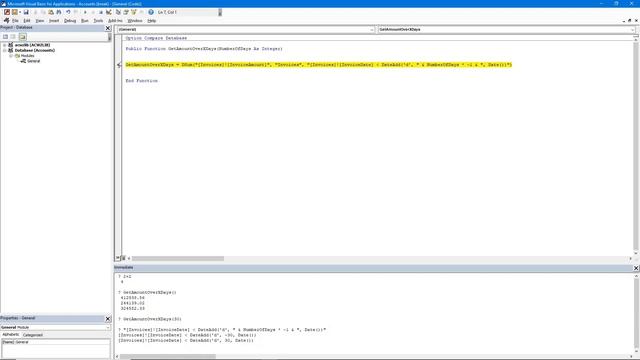The width and height of the screenshot is (640, 360).
Task: Open the Tools menu
Action: (98, 20)
